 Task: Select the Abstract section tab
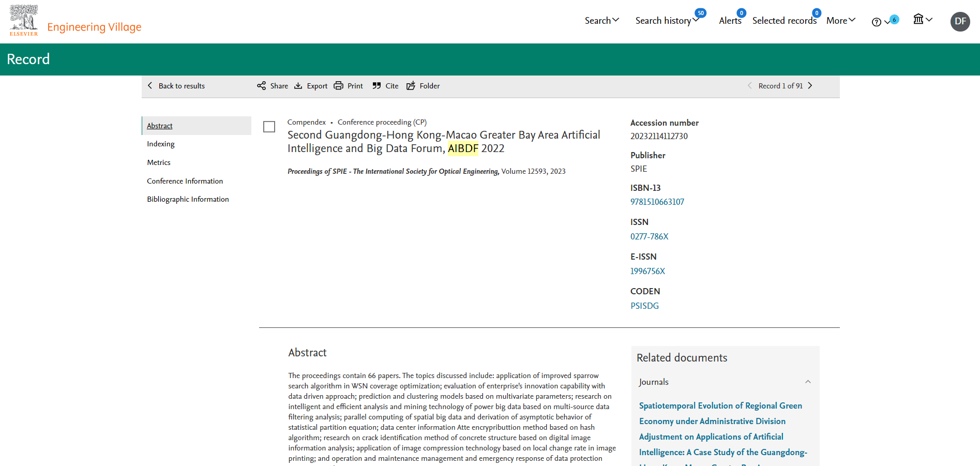tap(197, 126)
